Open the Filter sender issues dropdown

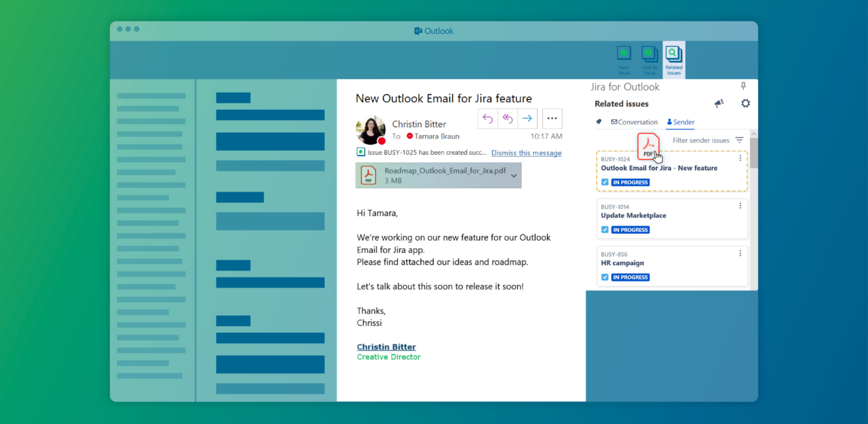pyautogui.click(x=739, y=140)
